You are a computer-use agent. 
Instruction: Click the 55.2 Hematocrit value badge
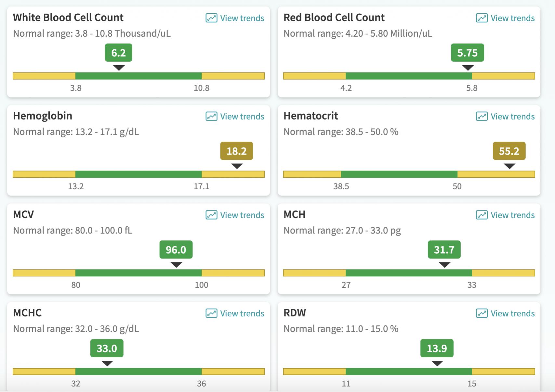pyautogui.click(x=509, y=151)
